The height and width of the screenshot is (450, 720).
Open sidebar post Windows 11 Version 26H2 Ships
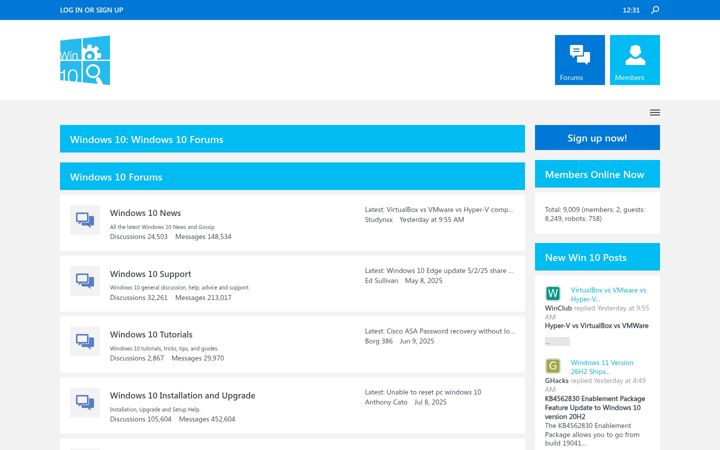click(x=602, y=367)
